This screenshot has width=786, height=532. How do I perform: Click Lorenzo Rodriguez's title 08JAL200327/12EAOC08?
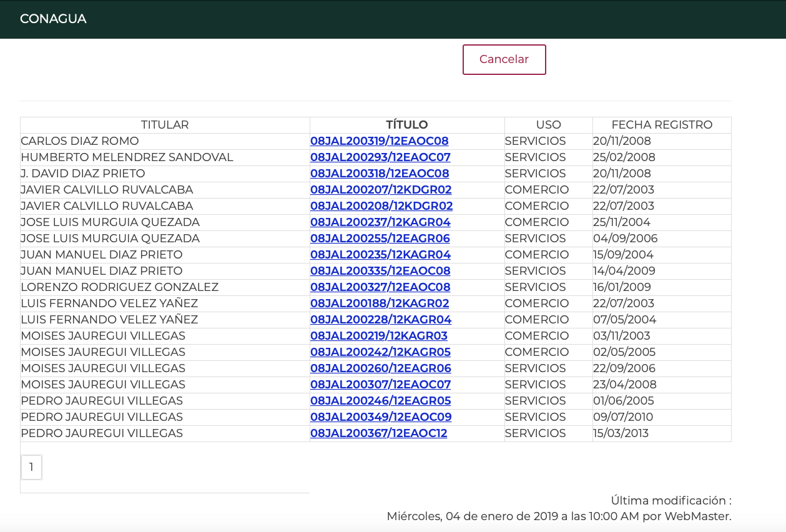(x=380, y=287)
